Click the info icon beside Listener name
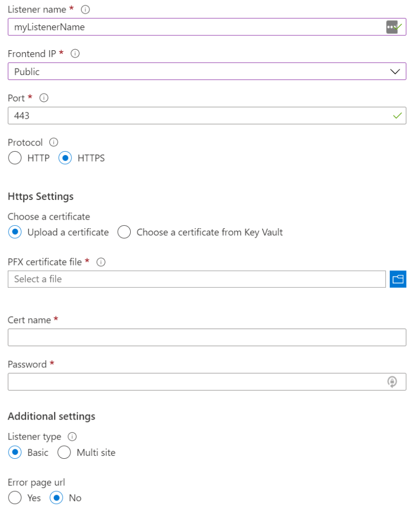 click(85, 9)
